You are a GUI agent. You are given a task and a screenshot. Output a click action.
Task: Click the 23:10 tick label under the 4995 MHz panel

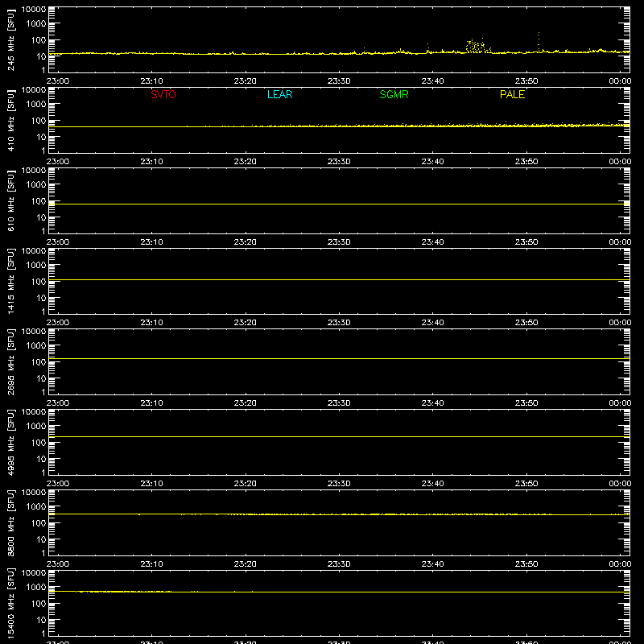(x=151, y=484)
